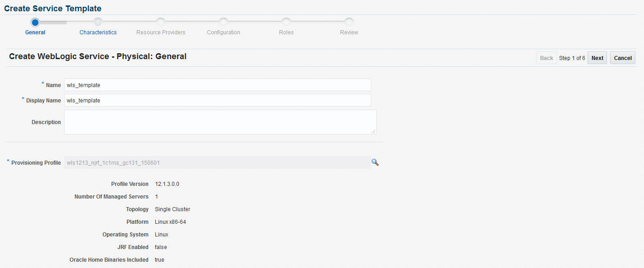Open the Resource Providers step label

161,32
